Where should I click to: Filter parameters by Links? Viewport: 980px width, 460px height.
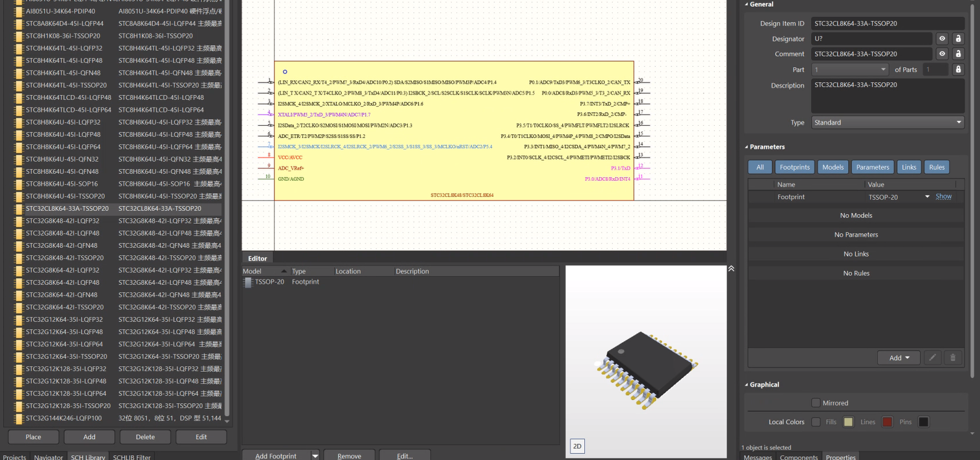click(908, 167)
